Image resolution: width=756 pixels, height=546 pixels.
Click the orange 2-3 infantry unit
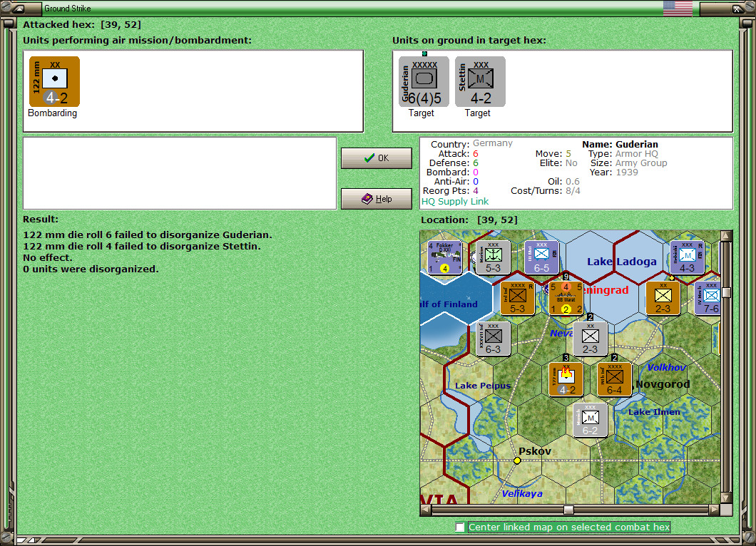[x=663, y=298]
